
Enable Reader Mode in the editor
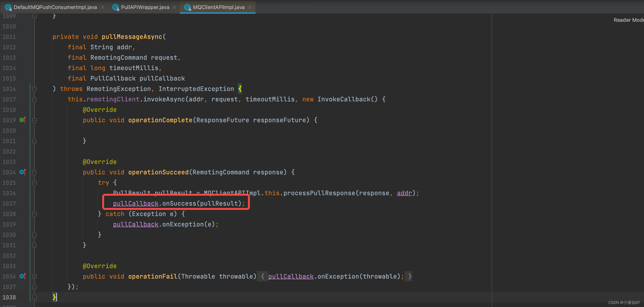[x=628, y=20]
